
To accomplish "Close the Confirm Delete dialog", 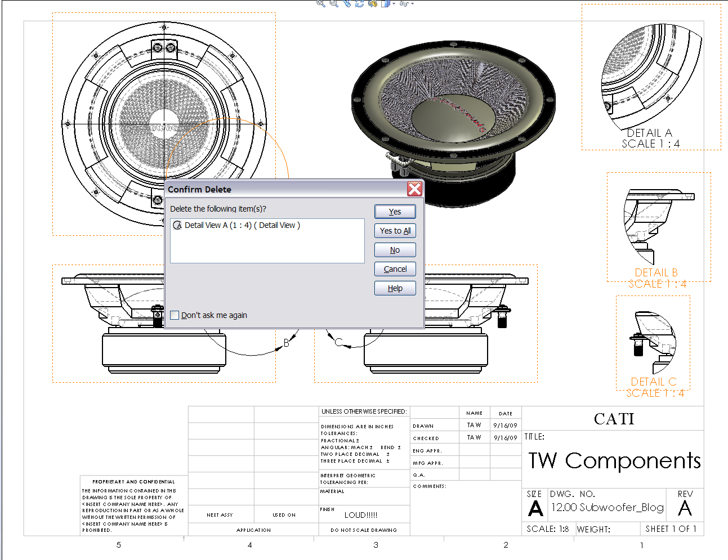I will click(415, 189).
